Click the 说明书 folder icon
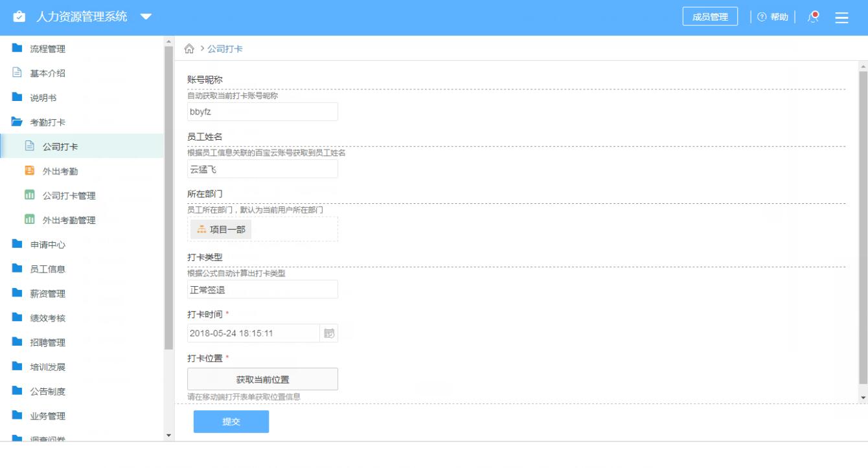This screenshot has height=468, width=868. pyautogui.click(x=18, y=98)
